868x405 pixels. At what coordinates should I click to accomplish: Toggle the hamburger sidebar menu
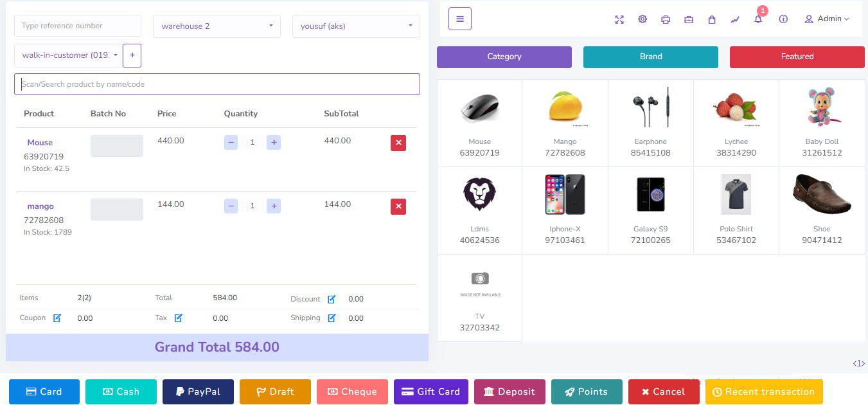[x=460, y=19]
